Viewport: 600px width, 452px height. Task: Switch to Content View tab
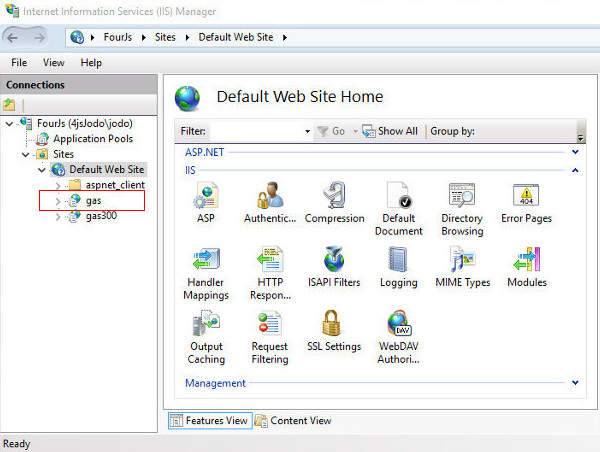293,421
